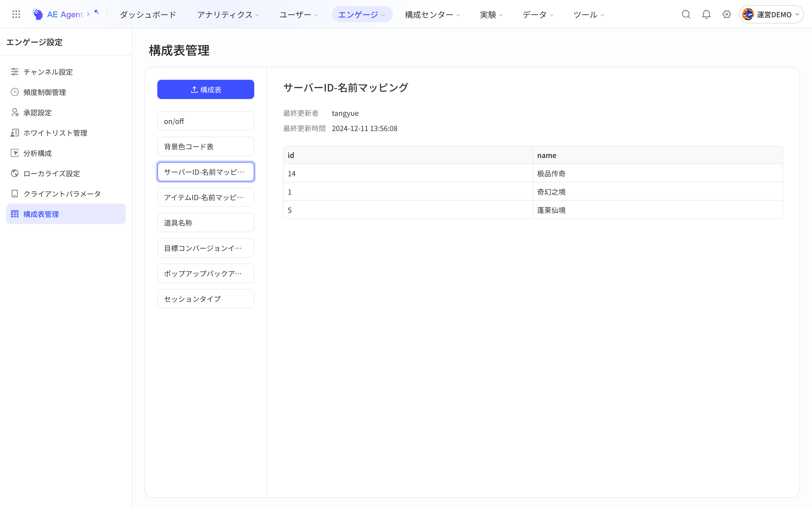Click the ローカライズ設定 globe icon

click(x=15, y=173)
